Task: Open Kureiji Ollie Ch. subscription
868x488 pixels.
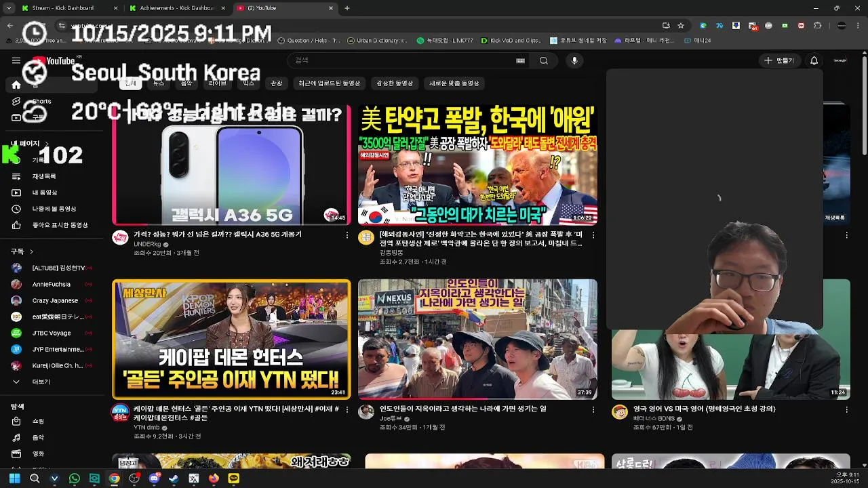Action: [51, 365]
